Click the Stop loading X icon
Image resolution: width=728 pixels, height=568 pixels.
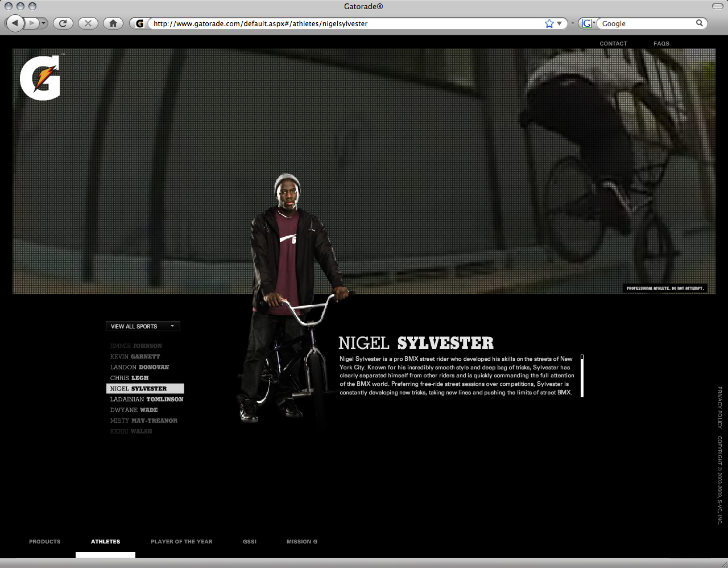88,23
